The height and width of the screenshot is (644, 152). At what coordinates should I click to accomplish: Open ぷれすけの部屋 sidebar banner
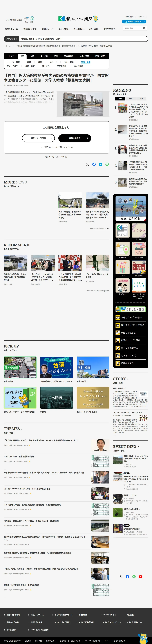tap(131, 310)
